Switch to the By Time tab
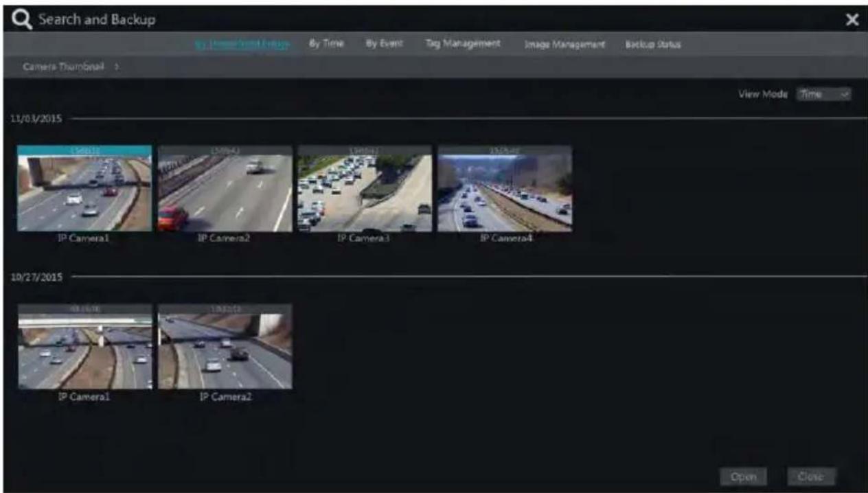 [326, 43]
